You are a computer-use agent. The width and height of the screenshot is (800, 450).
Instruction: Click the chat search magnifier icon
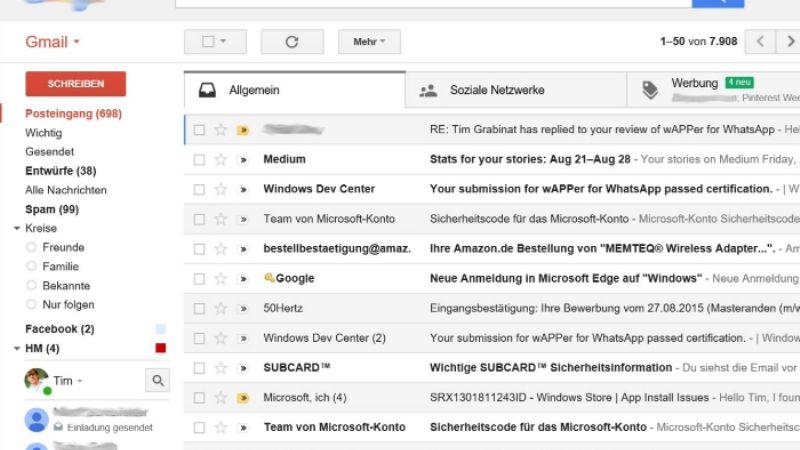[x=158, y=380]
